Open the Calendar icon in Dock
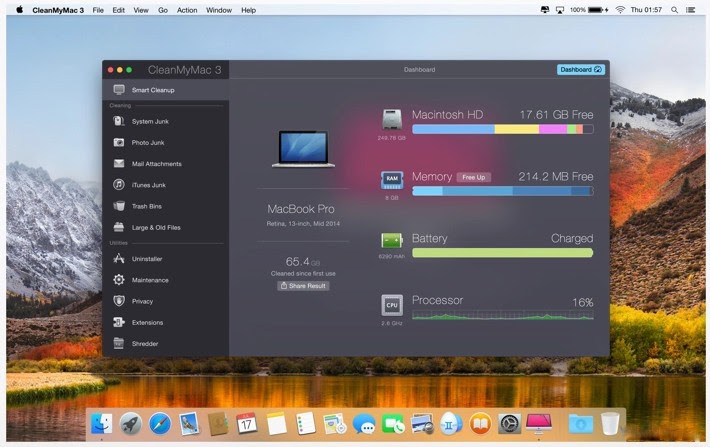 coord(247,424)
